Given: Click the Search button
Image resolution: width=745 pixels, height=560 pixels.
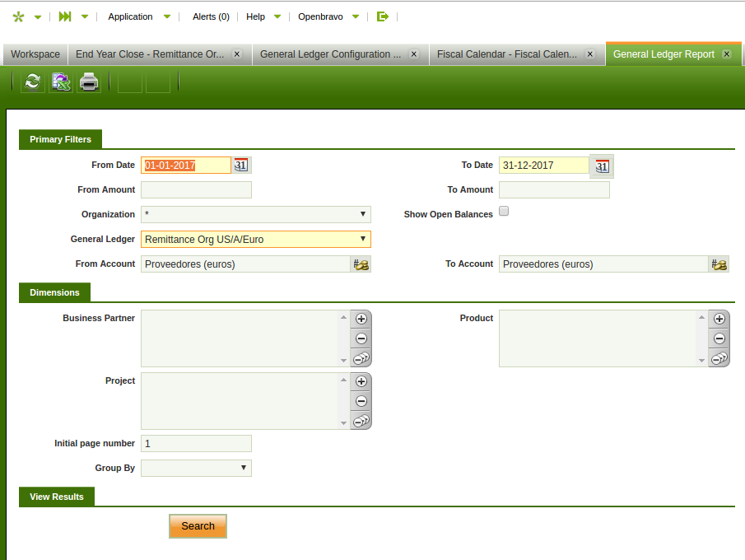Looking at the screenshot, I should coord(198,526).
